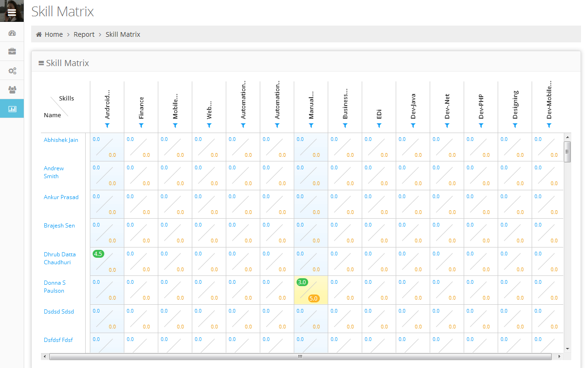The image size is (588, 368).
Task: Open the briefcase sidebar section
Action: (12, 51)
